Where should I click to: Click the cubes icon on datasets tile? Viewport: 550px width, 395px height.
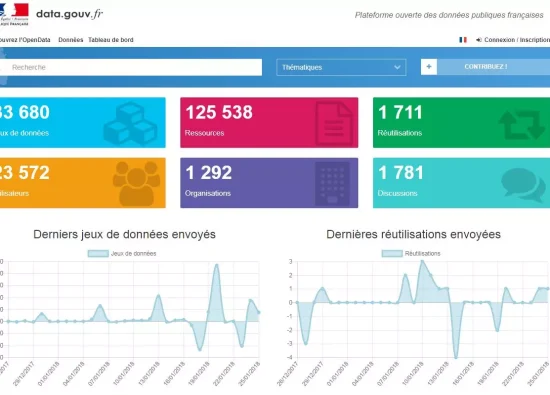(130, 123)
